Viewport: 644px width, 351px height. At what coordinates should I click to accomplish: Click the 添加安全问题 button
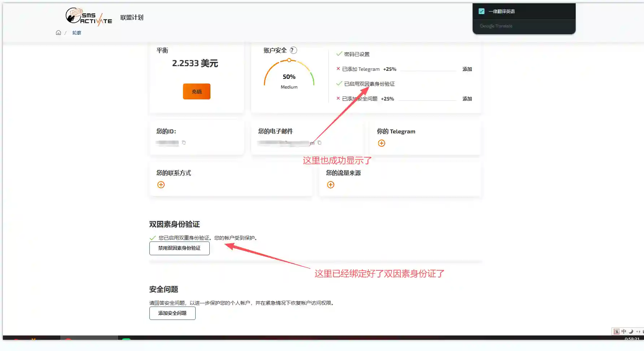tap(172, 313)
